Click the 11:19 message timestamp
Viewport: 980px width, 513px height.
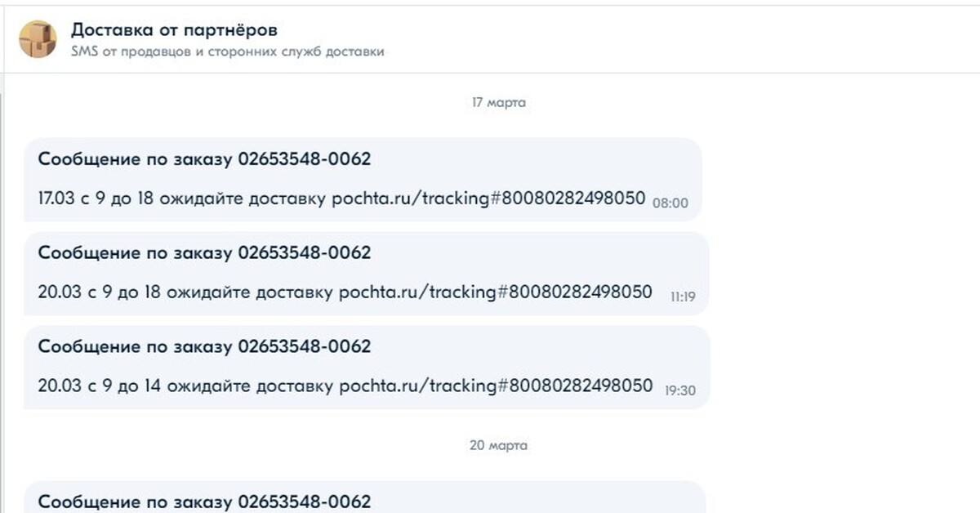(682, 297)
